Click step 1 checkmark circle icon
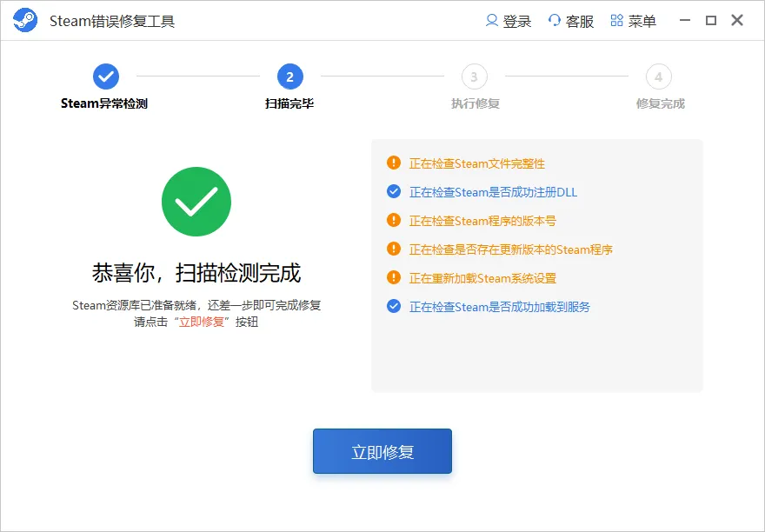Viewport: 765px width, 532px height. [x=106, y=76]
